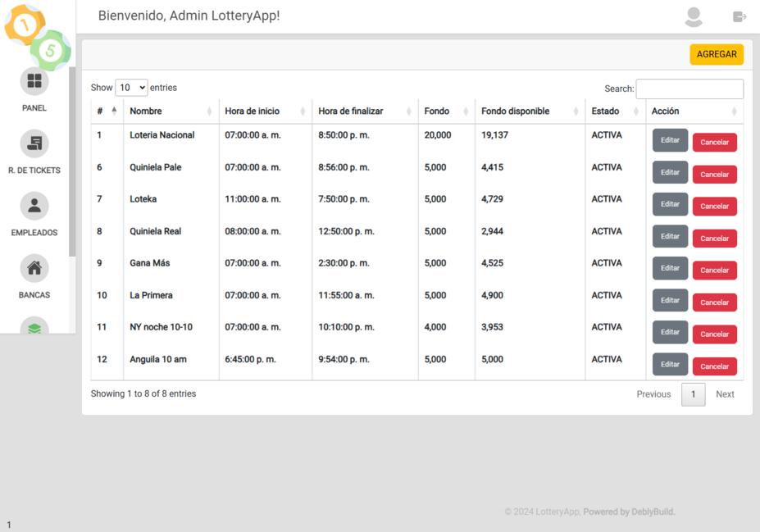The height and width of the screenshot is (532, 760).
Task: Click Cancelar for Quiniela Pale
Action: click(x=714, y=174)
